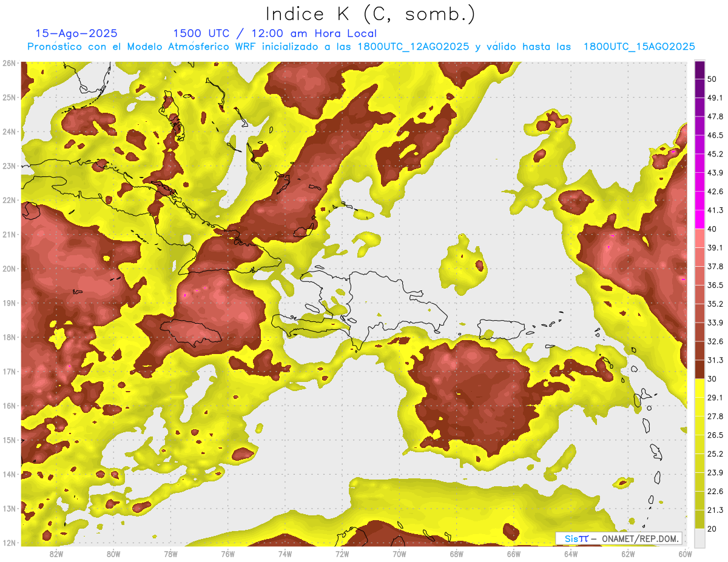This screenshot has height=562, width=728.
Task: Select the bright yellow swatch between 29.1 and 30
Action: pos(699,388)
